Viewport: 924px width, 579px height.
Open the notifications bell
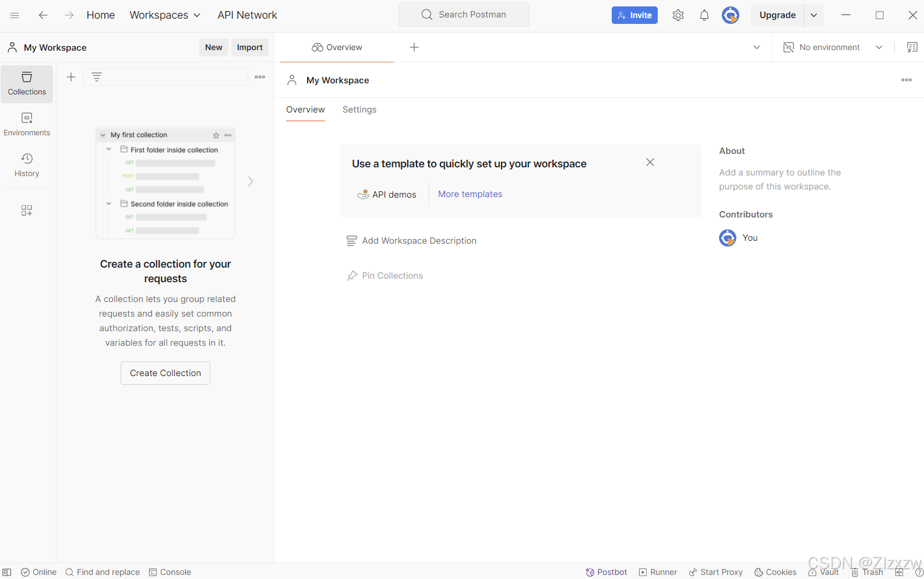(x=704, y=15)
